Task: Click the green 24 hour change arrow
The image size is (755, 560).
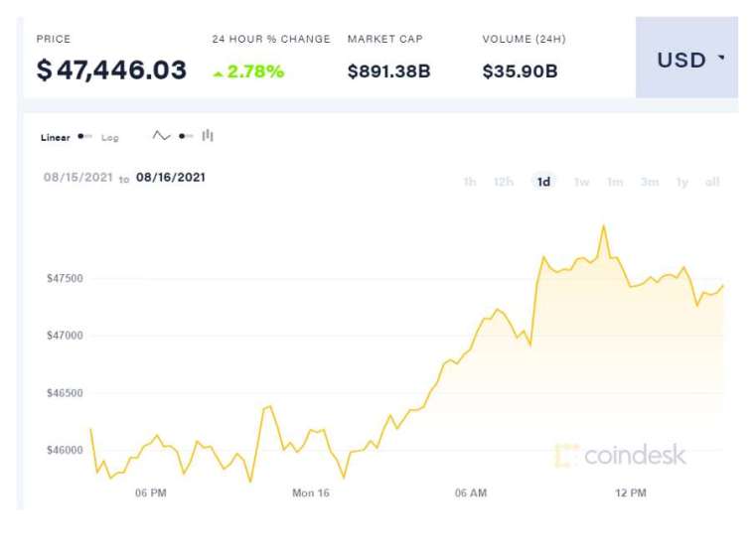Action: point(219,73)
